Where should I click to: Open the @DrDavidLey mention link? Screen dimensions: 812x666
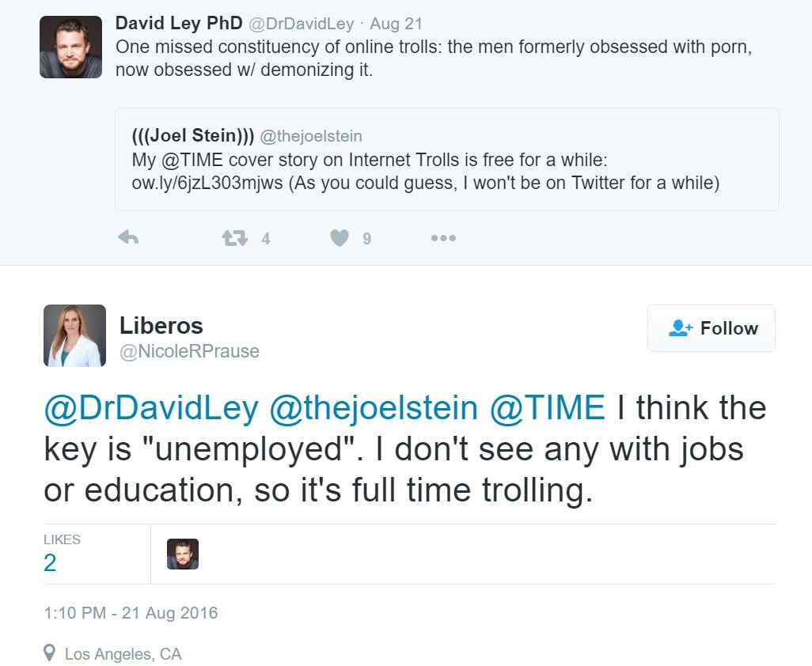[151, 408]
